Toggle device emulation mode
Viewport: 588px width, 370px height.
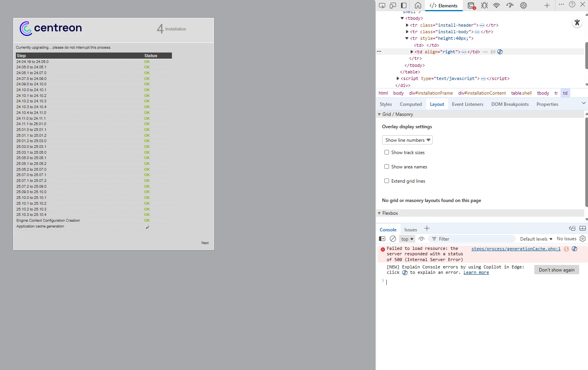pos(393,5)
